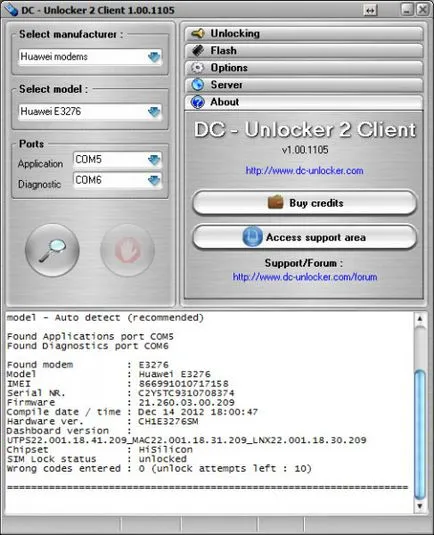
Task: Open the Options panel tab
Action: tap(304, 68)
